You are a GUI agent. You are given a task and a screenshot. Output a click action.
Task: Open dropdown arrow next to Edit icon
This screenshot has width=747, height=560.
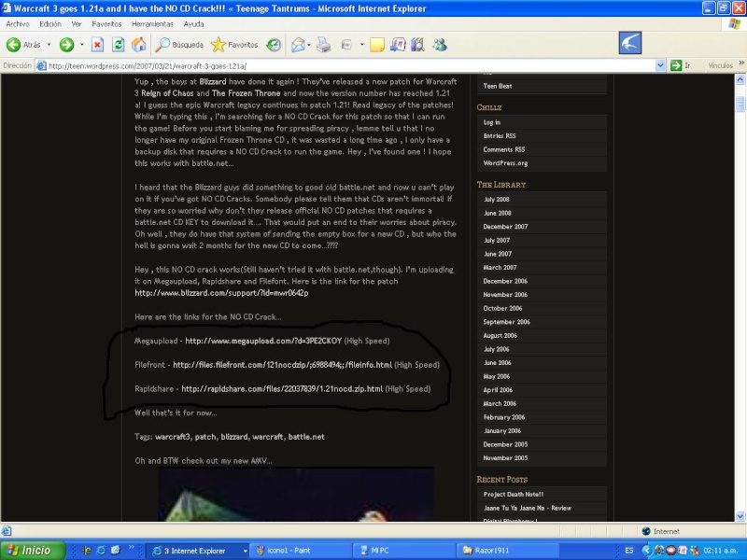[361, 45]
